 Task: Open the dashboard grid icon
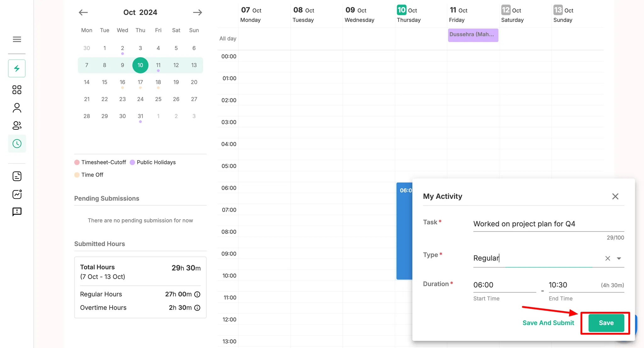click(x=17, y=90)
